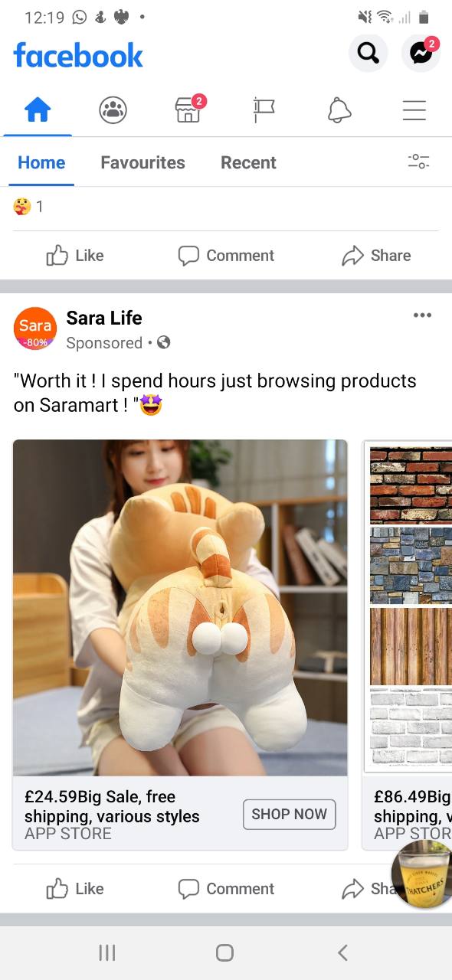452x980 pixels.
Task: Open the Notifications bell icon
Action: tap(339, 112)
